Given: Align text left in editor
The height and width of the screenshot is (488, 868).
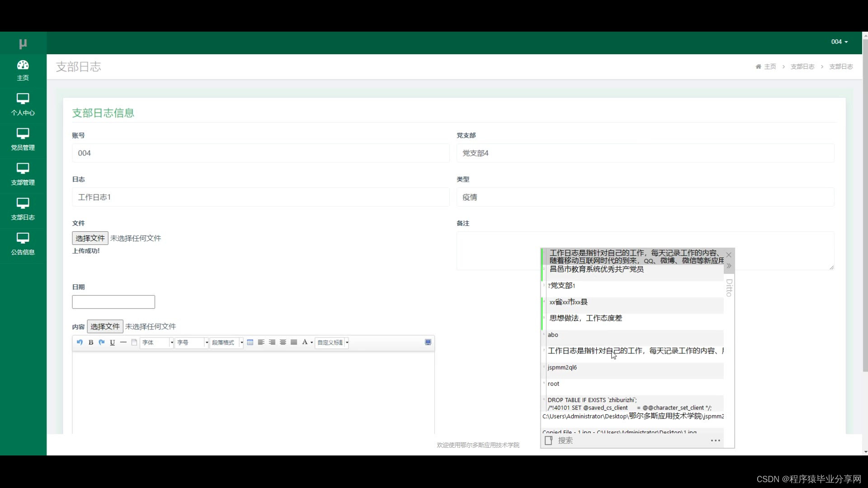Looking at the screenshot, I should 261,343.
